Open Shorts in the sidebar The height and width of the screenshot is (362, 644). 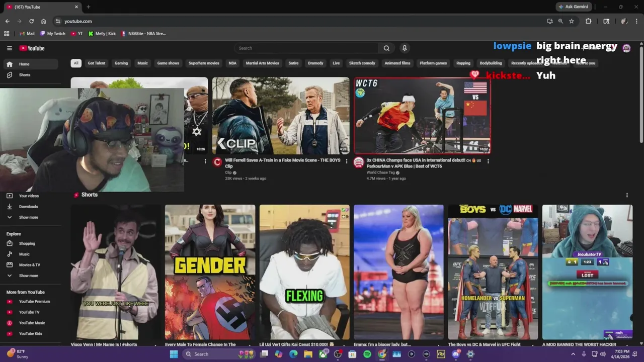point(31,75)
